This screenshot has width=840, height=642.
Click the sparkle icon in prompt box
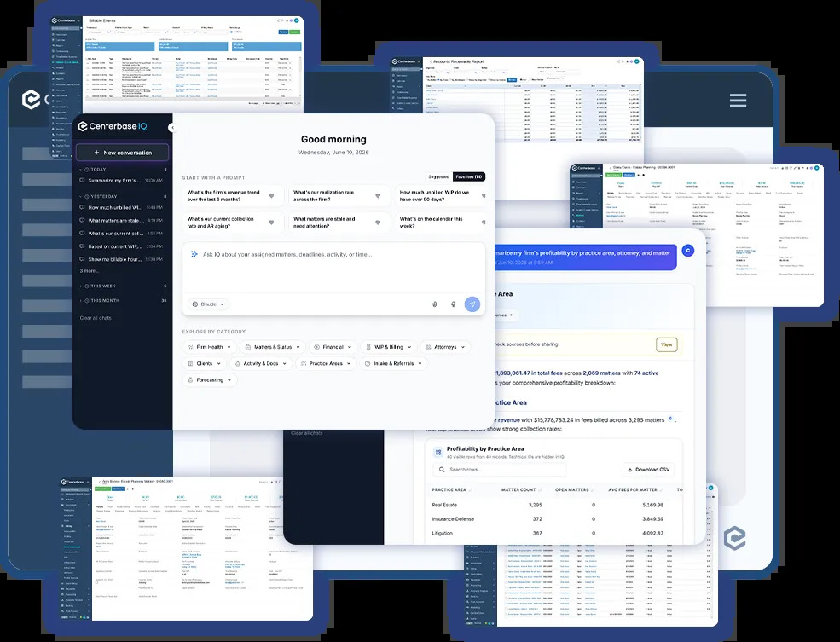tap(194, 254)
